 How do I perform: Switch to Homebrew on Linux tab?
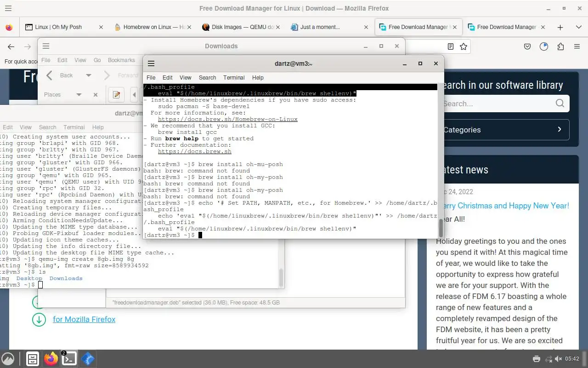pyautogui.click(x=153, y=27)
